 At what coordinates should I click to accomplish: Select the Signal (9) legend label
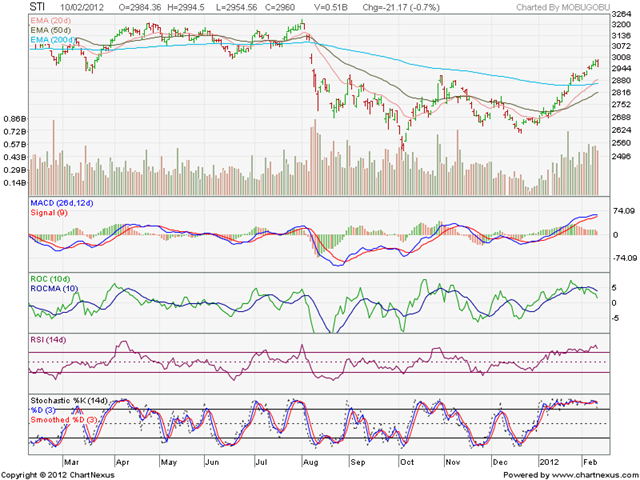(49, 213)
